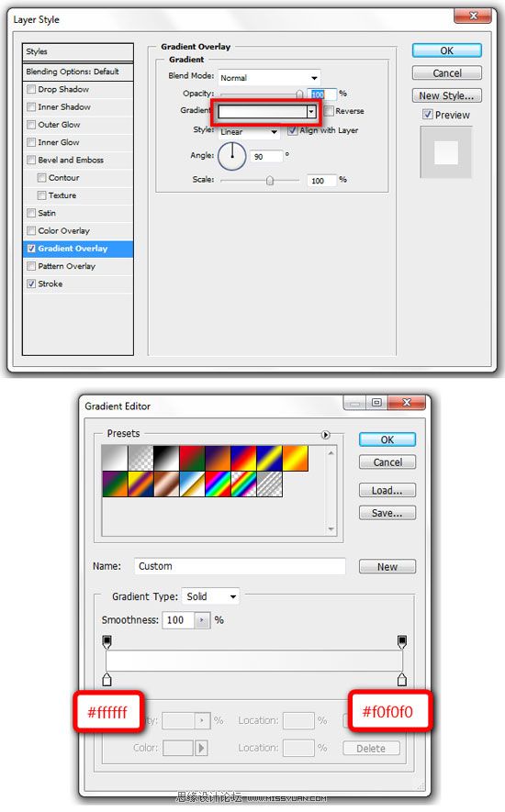Click the gradient preview bar in Gradient Editor
This screenshot has height=812, width=505.
254,661
